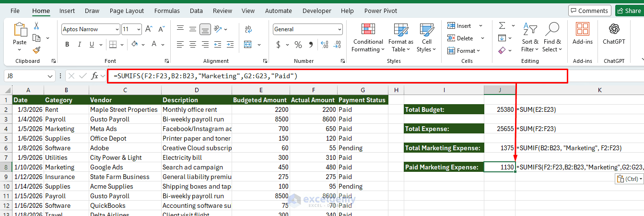Open the font name dropdown Aptos Narrow
Screen dimensions: 644x216
click(x=117, y=29)
